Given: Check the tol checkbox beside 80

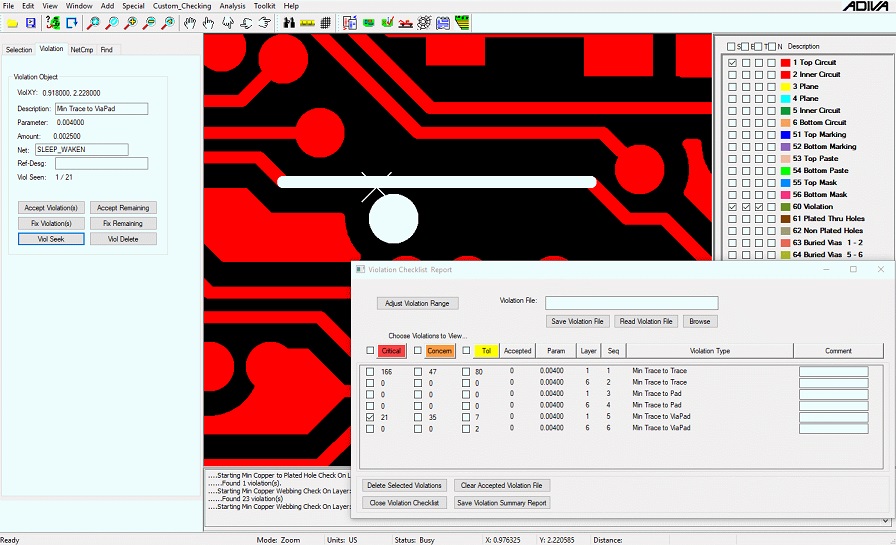Looking at the screenshot, I should click(x=466, y=371).
